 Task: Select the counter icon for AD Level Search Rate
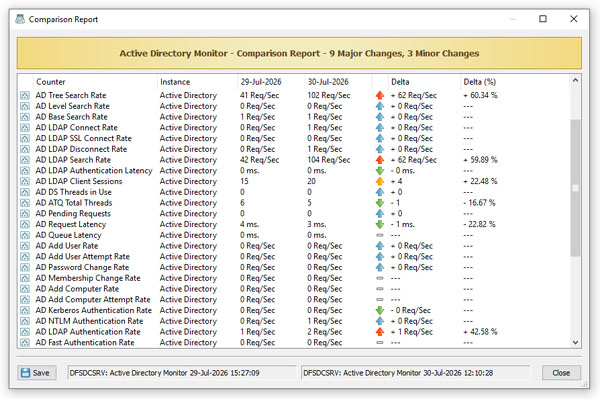click(25, 106)
